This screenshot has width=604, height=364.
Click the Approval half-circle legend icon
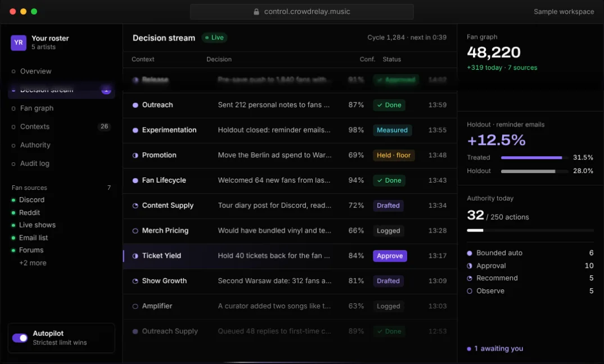click(469, 266)
